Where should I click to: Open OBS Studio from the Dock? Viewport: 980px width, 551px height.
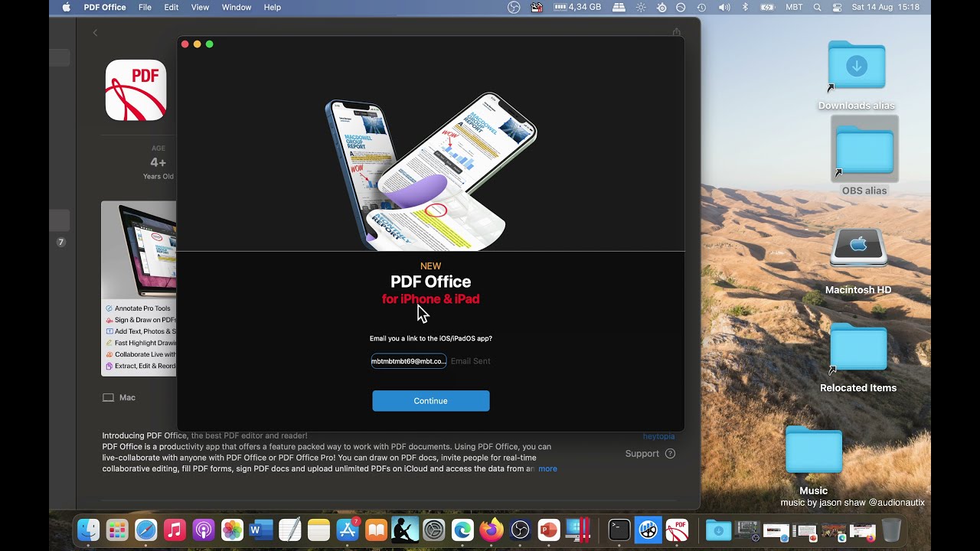tap(520, 530)
